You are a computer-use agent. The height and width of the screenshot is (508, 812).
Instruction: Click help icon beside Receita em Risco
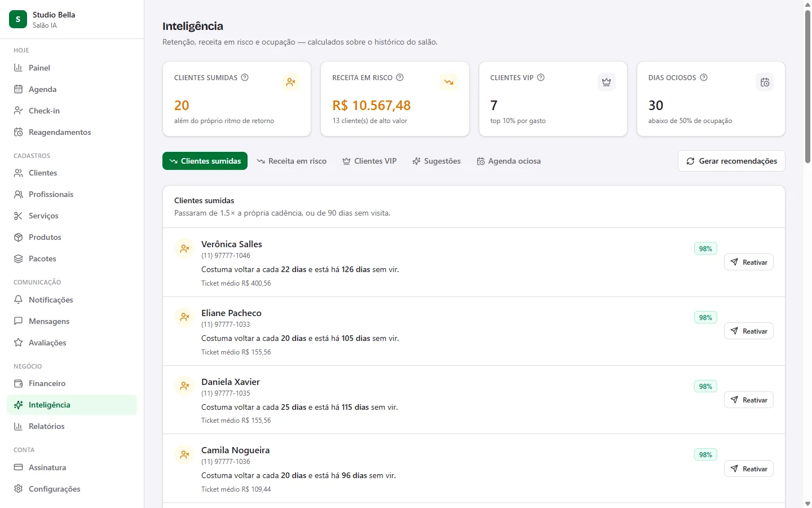coord(400,77)
